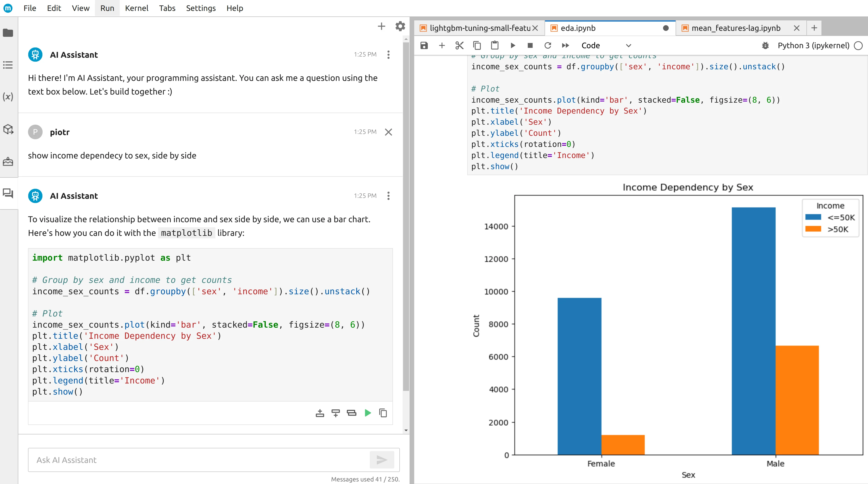Open options menu for second AI Assistant message
This screenshot has height=484, width=868.
pyautogui.click(x=389, y=196)
